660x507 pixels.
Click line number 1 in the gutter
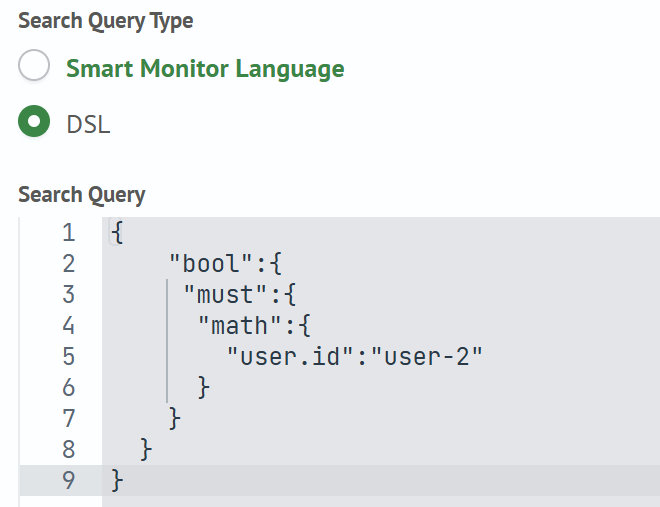point(69,233)
